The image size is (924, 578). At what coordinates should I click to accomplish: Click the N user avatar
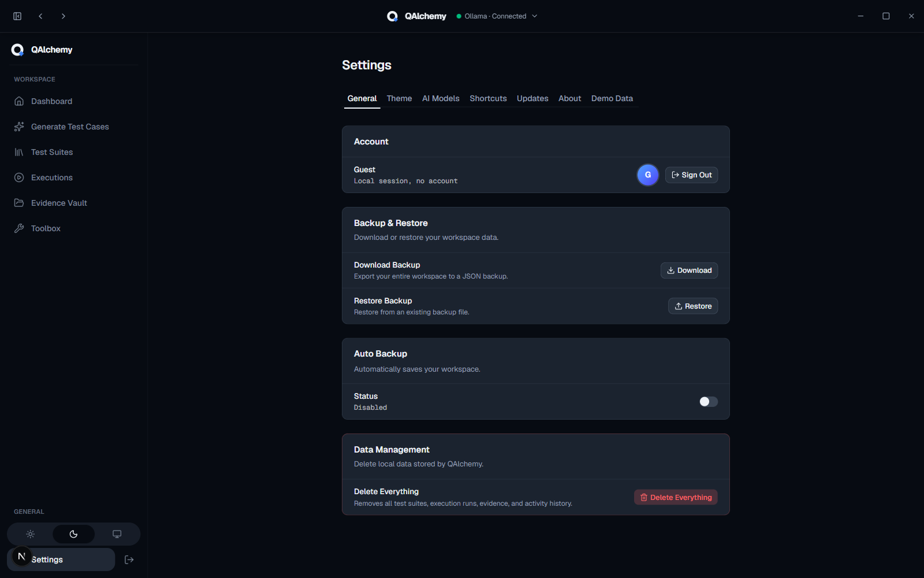coord(21,557)
